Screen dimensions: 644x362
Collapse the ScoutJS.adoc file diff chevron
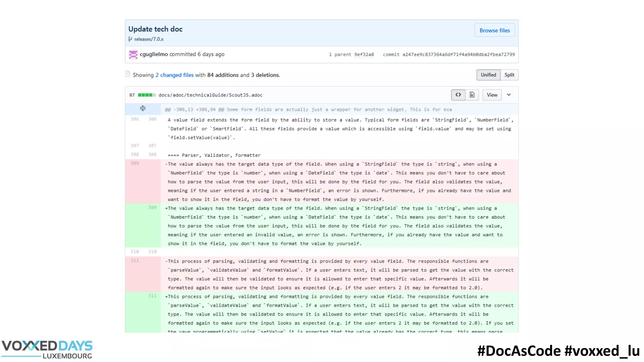tap(509, 95)
